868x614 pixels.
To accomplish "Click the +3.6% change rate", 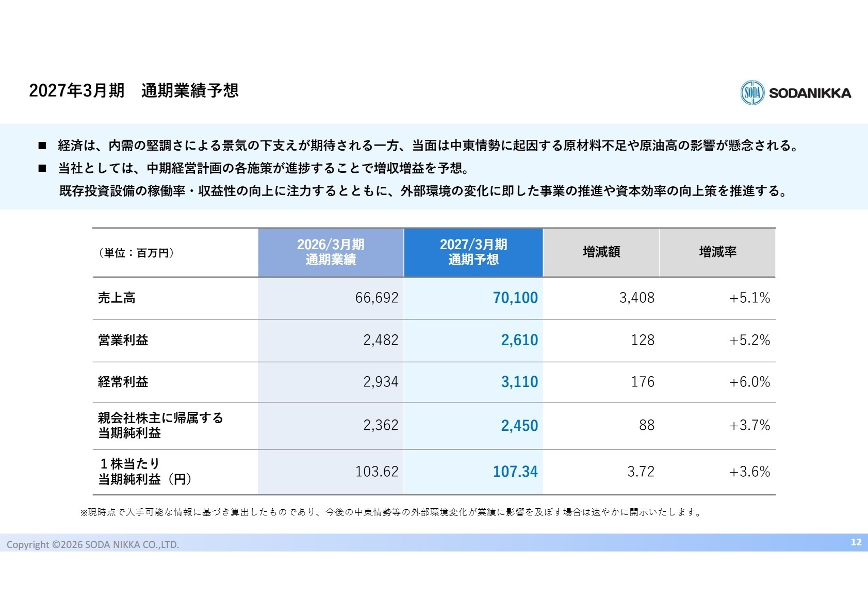I will 749,472.
